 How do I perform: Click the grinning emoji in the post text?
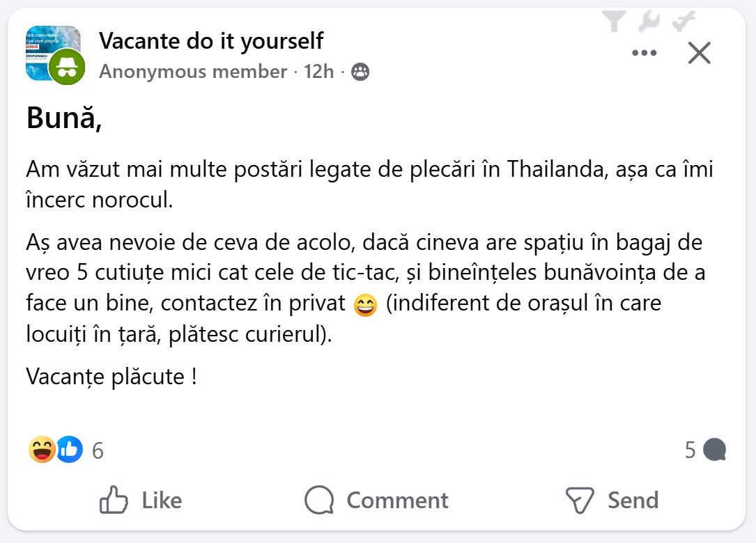click(365, 306)
